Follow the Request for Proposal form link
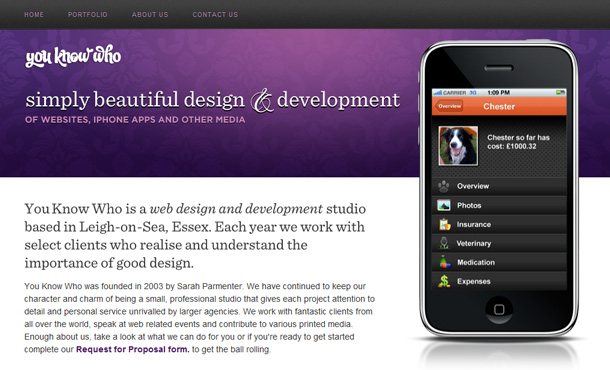The width and height of the screenshot is (610, 370). 133,349
